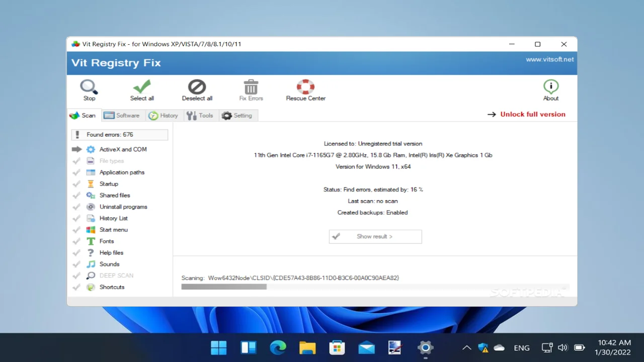The image size is (644, 362).
Task: Select the History List icon
Action: (91, 218)
